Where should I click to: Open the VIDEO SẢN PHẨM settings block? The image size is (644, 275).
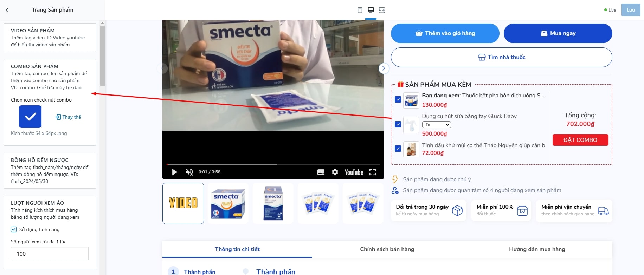tap(50, 38)
